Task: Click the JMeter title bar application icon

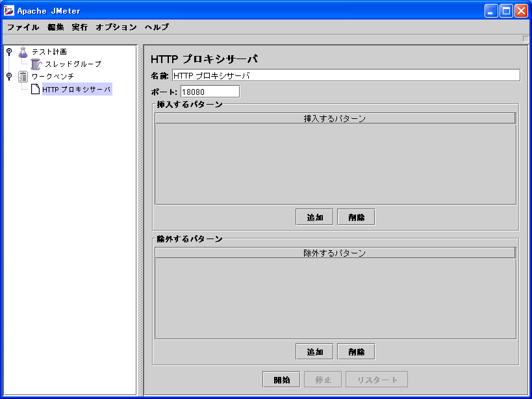Action: click(x=9, y=10)
